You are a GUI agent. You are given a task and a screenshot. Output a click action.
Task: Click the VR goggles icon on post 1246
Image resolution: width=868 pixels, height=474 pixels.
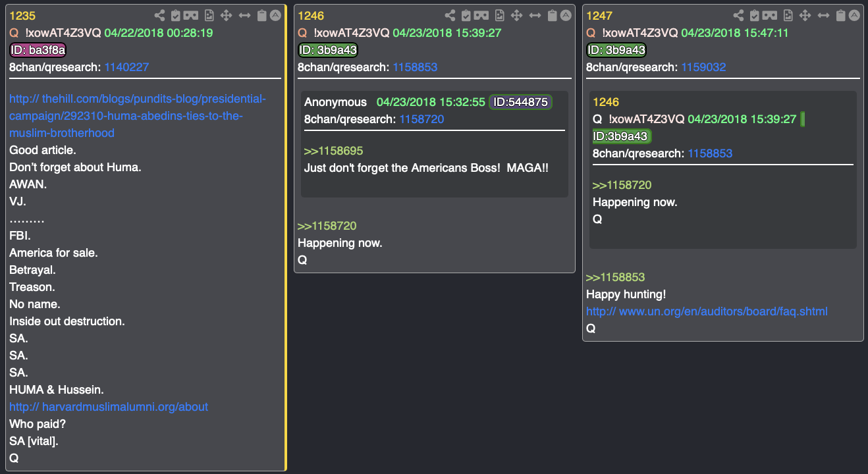click(481, 15)
